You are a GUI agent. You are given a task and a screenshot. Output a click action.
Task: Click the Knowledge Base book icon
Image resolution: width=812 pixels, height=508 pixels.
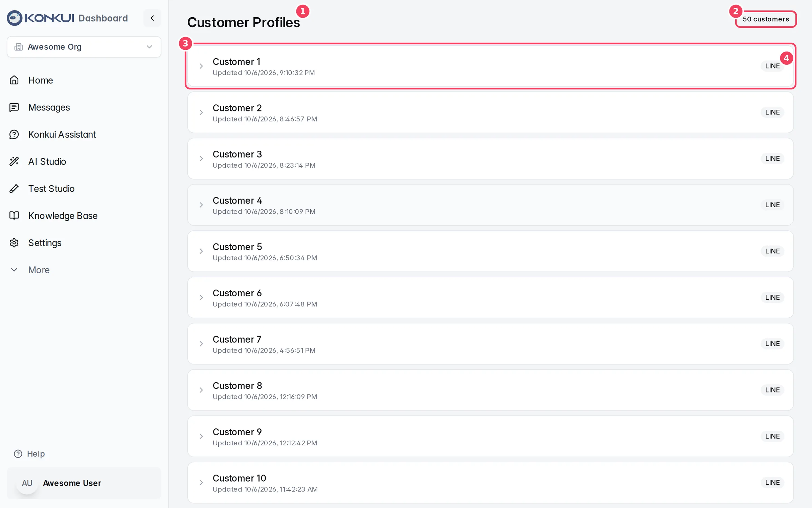click(14, 216)
